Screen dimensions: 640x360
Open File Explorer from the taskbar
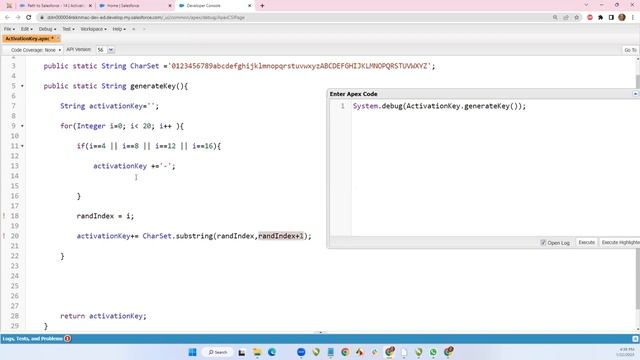pyautogui.click(x=257, y=352)
